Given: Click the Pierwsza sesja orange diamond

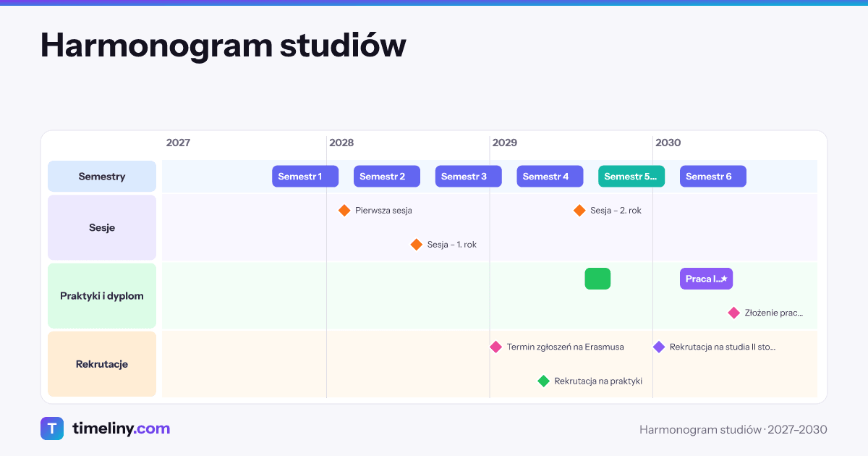Looking at the screenshot, I should click(344, 211).
